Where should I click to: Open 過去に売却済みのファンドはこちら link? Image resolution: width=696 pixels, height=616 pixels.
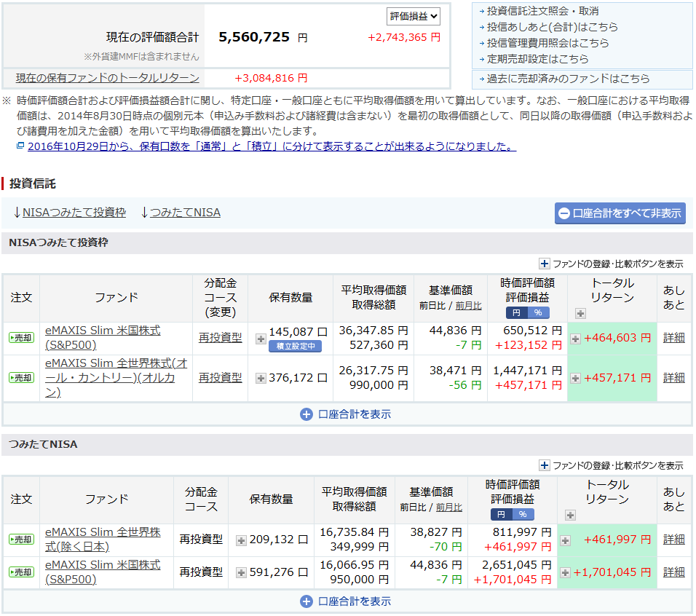click(x=568, y=79)
